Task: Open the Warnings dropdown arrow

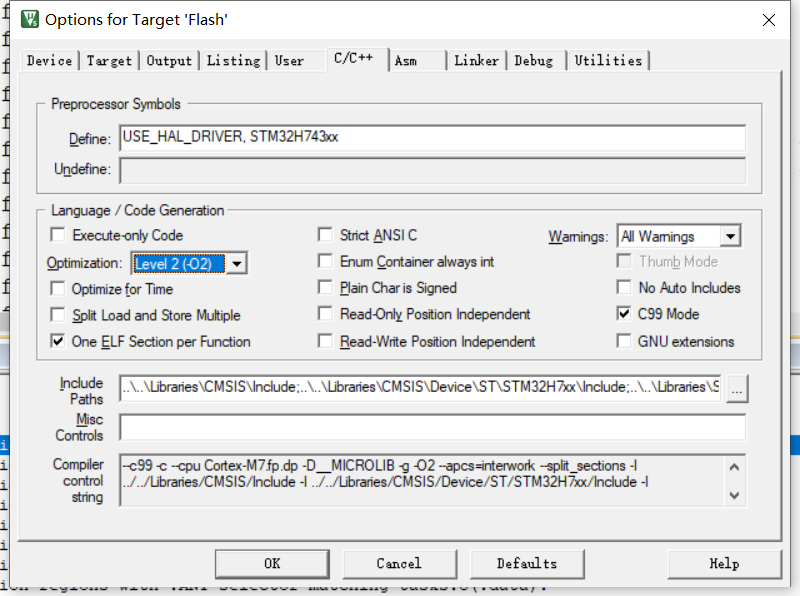Action: pyautogui.click(x=730, y=236)
